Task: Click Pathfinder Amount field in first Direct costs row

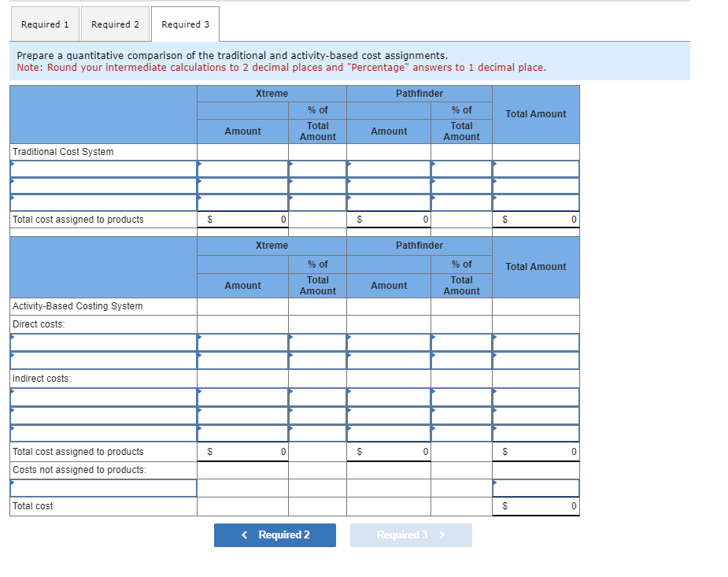Action: tap(389, 342)
